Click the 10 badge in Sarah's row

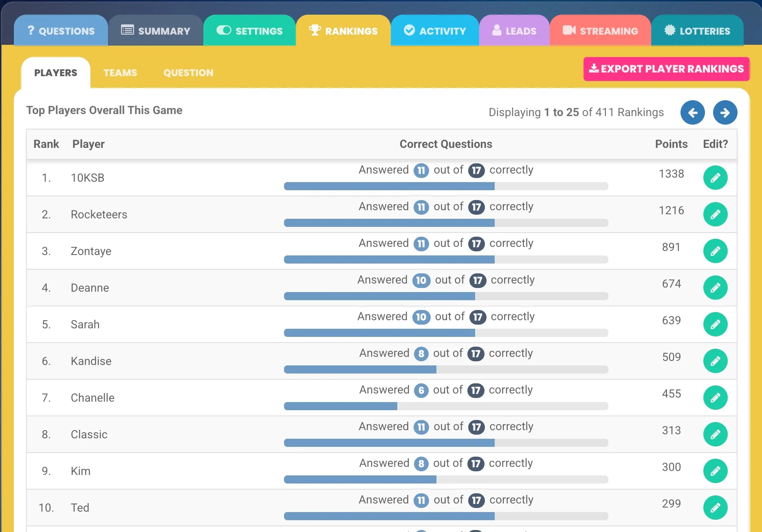pyautogui.click(x=421, y=317)
